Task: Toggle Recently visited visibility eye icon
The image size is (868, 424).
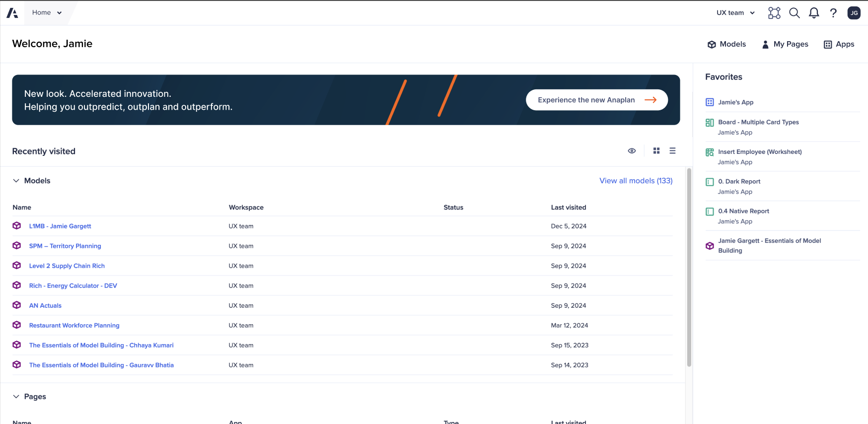Action: tap(632, 151)
